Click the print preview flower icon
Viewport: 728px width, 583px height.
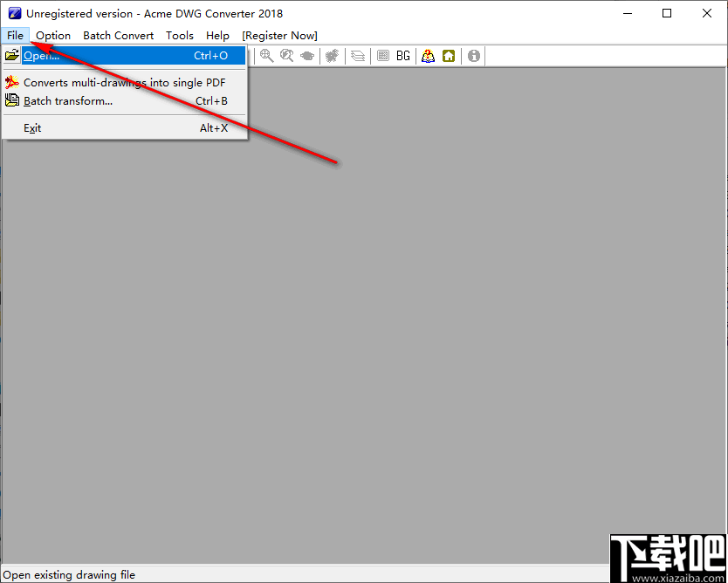(x=333, y=55)
